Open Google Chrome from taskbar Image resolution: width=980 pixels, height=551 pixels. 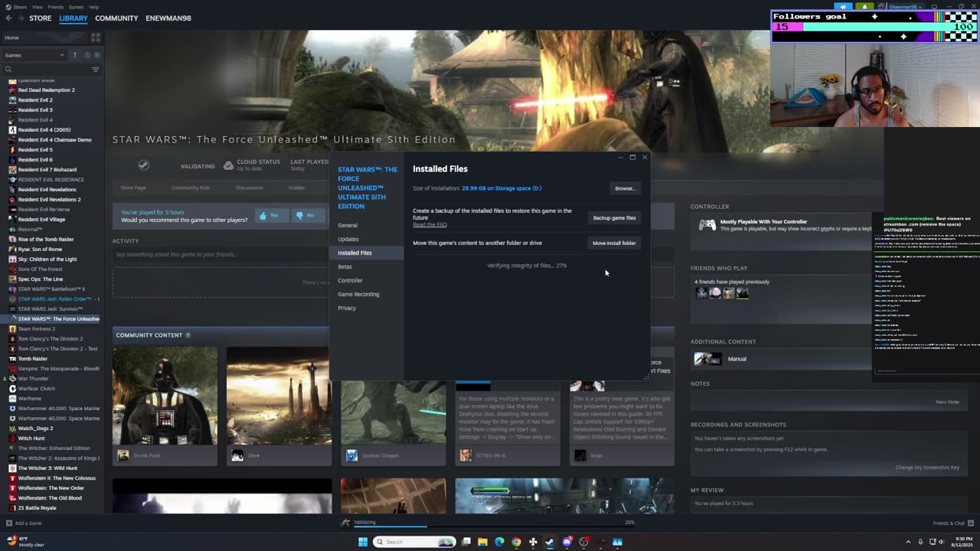(516, 542)
